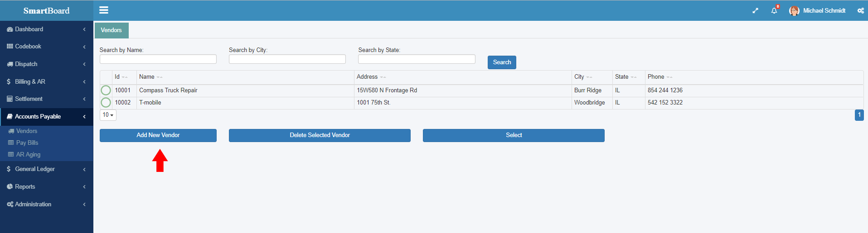The height and width of the screenshot is (233, 868).
Task: Open the notifications bell
Action: click(x=774, y=10)
